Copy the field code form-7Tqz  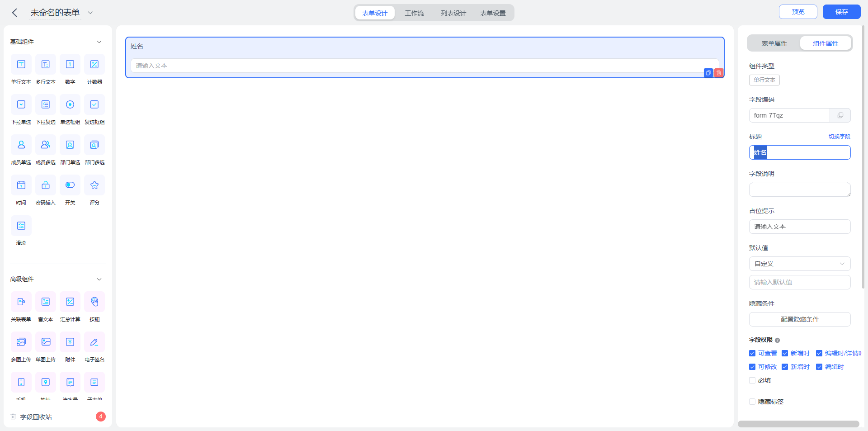point(840,115)
